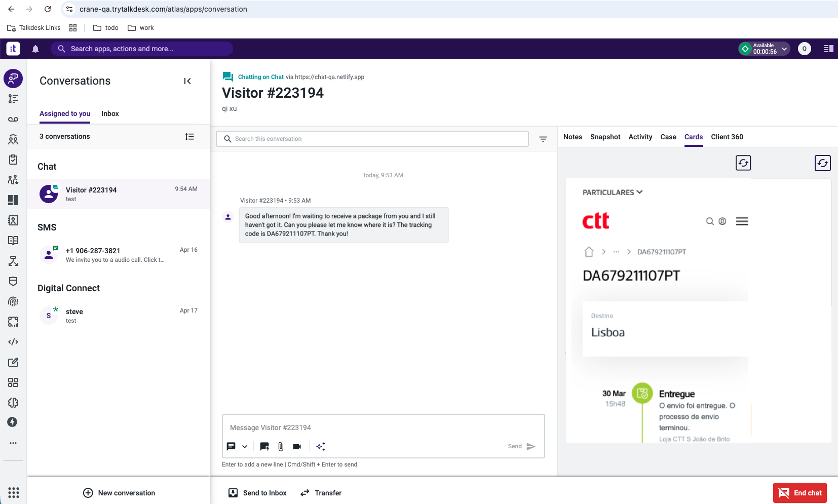Viewport: 838px width, 504px height.
Task: Open the notifications bell icon
Action: pos(35,48)
